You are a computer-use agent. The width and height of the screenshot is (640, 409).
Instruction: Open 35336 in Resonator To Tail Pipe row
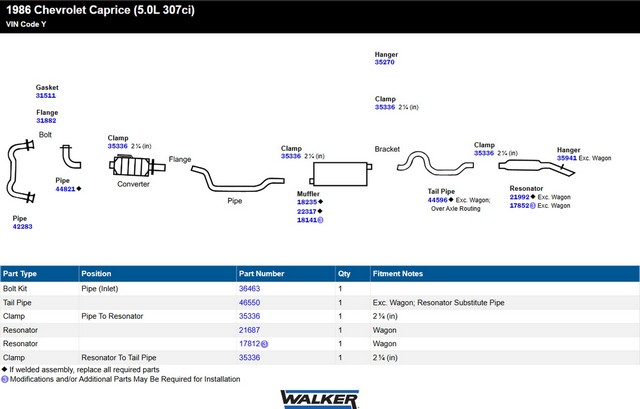[x=249, y=358]
